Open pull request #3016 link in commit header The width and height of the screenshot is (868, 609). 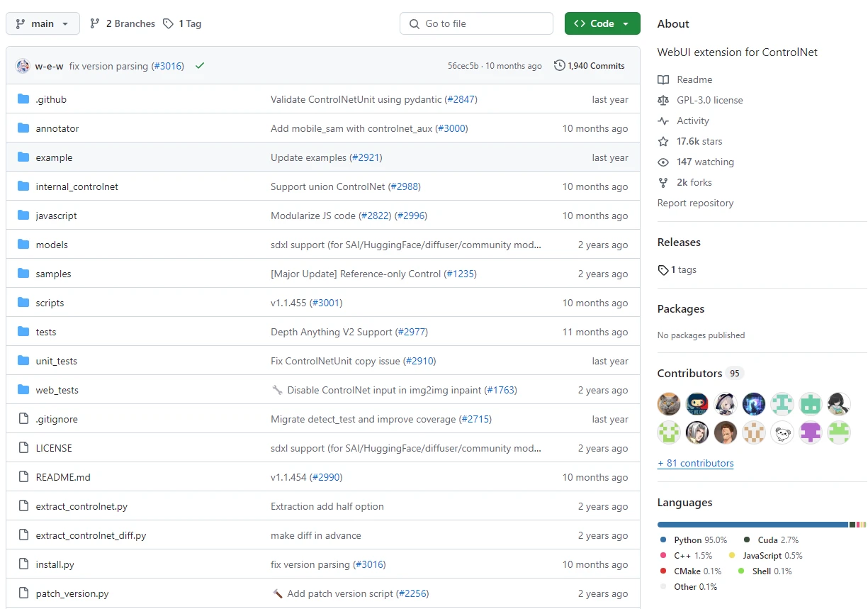[x=168, y=66]
